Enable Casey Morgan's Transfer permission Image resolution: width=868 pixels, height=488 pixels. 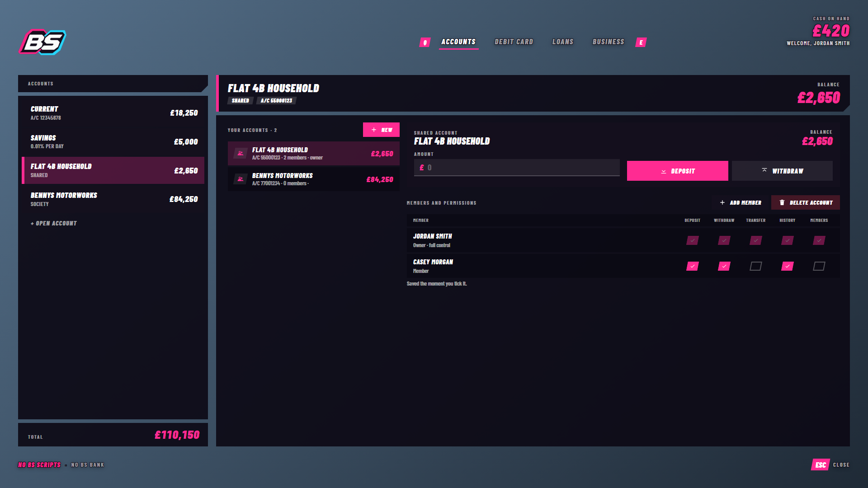[756, 266]
